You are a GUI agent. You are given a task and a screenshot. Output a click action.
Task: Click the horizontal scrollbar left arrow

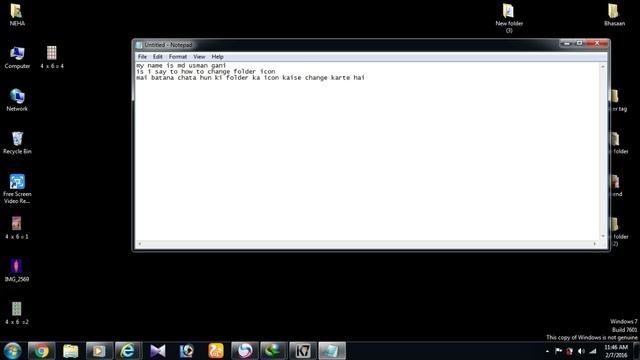(140, 244)
